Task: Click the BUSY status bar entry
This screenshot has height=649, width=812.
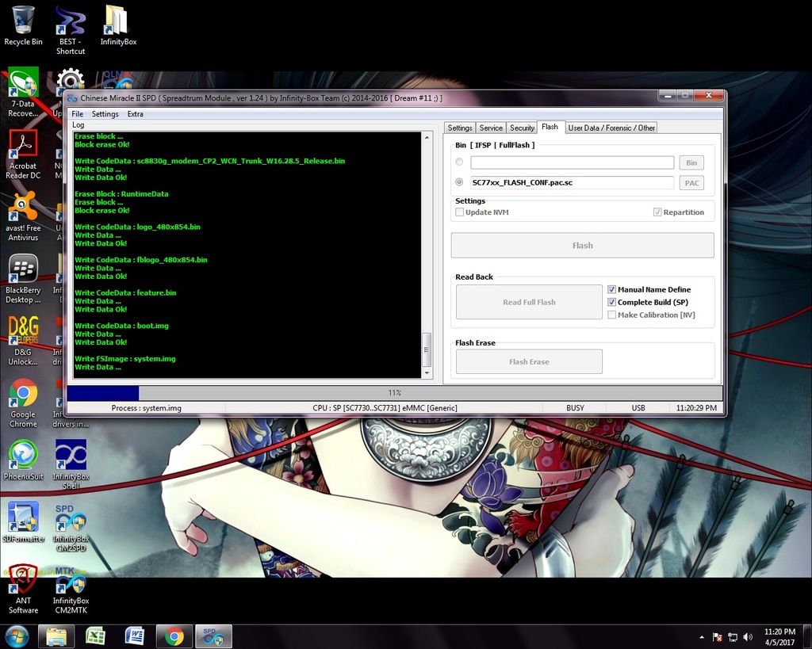Action: pos(575,408)
